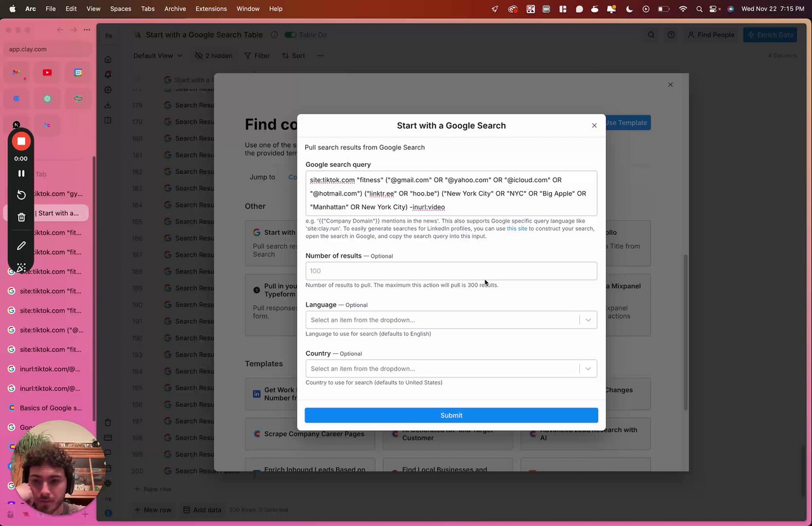The height and width of the screenshot is (526, 812).
Task: Click the Google search query text box
Action: point(451,193)
